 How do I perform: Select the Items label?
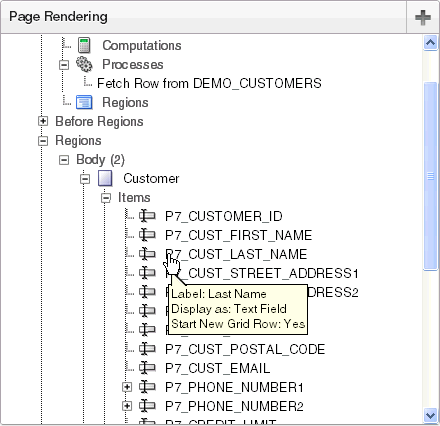pyautogui.click(x=134, y=197)
